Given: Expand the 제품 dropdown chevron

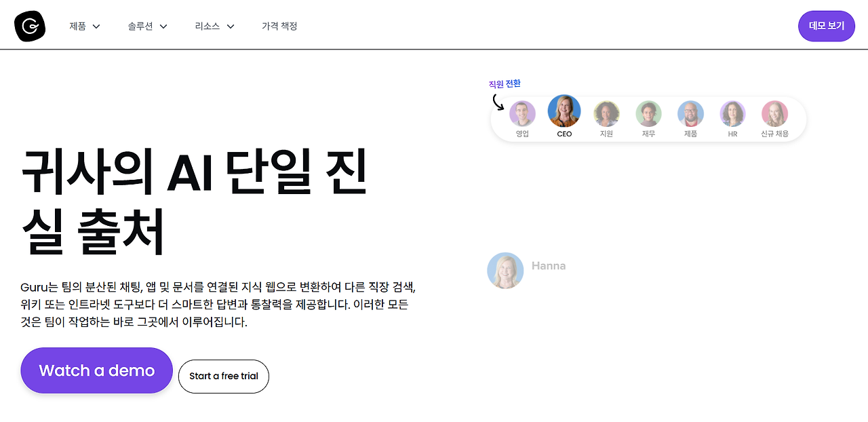Looking at the screenshot, I should pos(96,26).
